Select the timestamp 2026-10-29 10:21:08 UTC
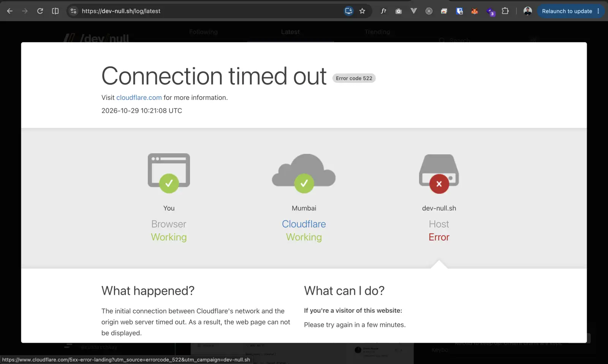 point(142,111)
